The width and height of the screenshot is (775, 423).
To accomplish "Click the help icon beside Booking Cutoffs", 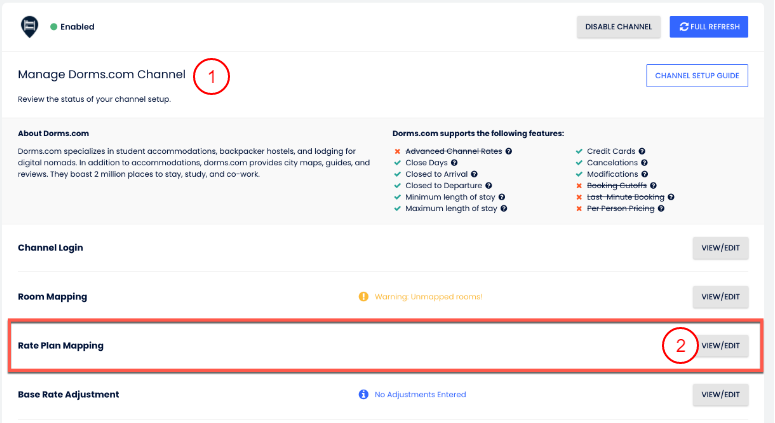I will pyautogui.click(x=653, y=185).
